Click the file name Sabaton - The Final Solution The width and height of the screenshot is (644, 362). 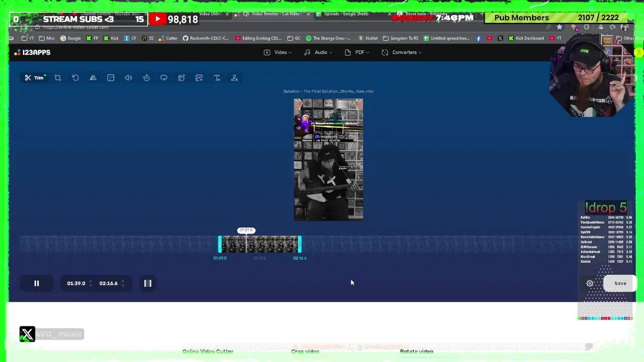329,92
